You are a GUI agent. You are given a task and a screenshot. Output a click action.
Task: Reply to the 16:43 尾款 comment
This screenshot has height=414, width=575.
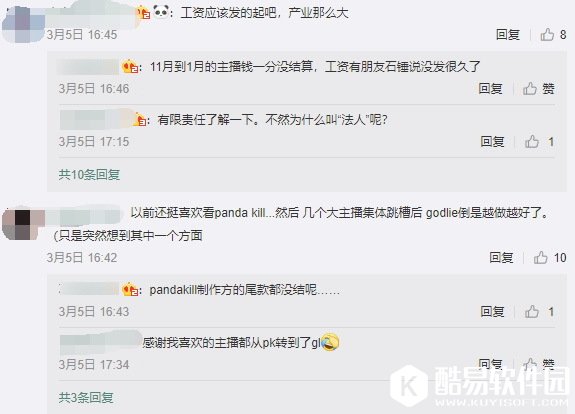click(492, 312)
